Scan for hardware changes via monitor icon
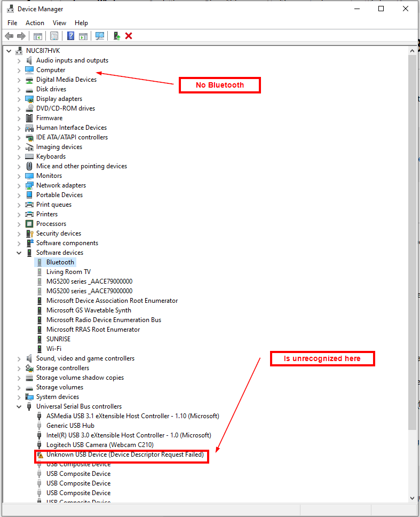The height and width of the screenshot is (517, 420). click(x=99, y=36)
